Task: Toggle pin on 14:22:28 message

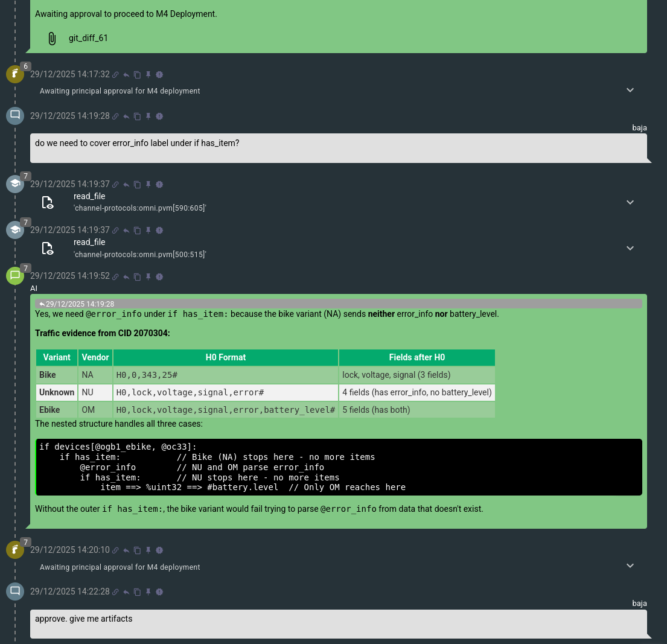Action: (148, 592)
